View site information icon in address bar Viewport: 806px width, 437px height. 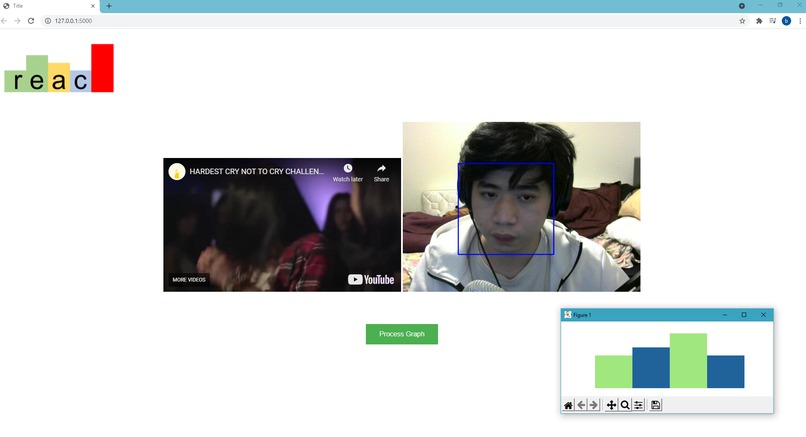pos(48,21)
